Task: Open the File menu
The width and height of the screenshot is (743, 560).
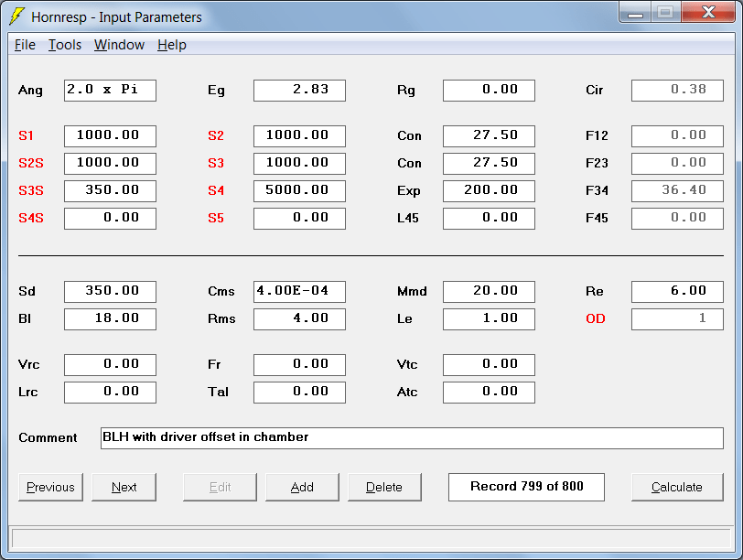Action: tap(25, 45)
